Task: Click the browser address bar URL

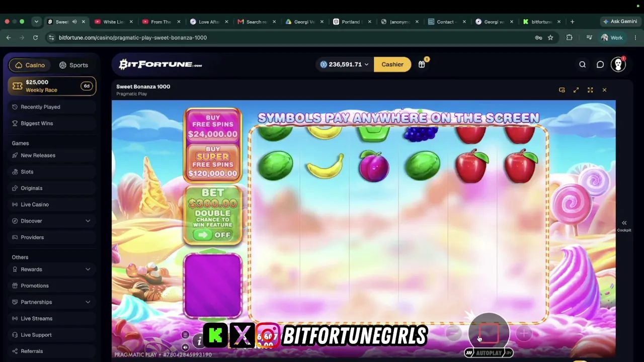Action: pyautogui.click(x=133, y=38)
